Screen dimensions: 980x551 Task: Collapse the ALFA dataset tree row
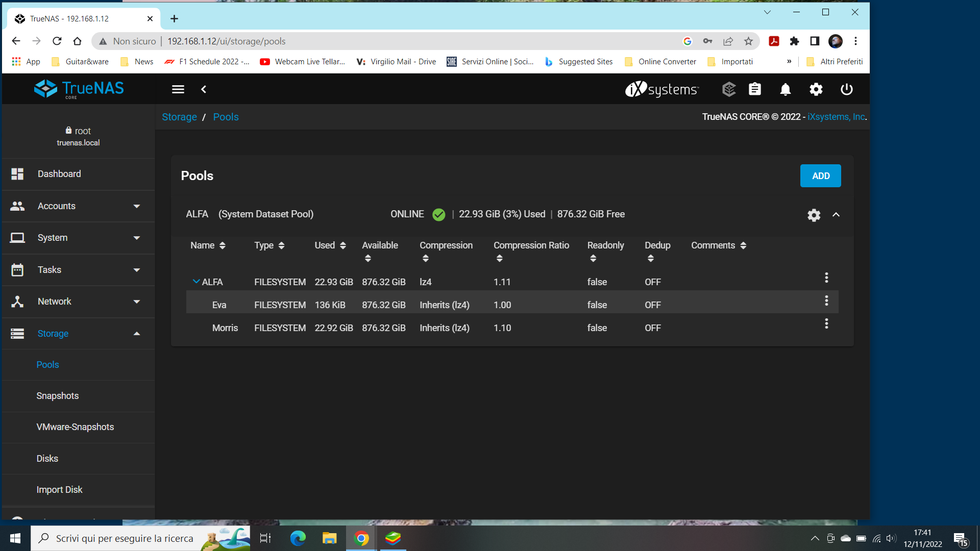coord(196,282)
